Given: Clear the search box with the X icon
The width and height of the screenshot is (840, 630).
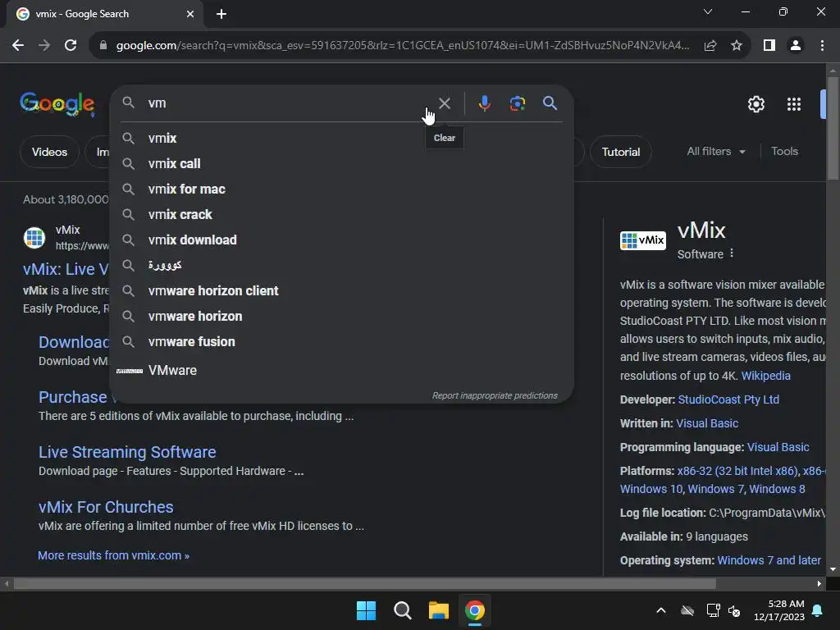Looking at the screenshot, I should point(444,103).
